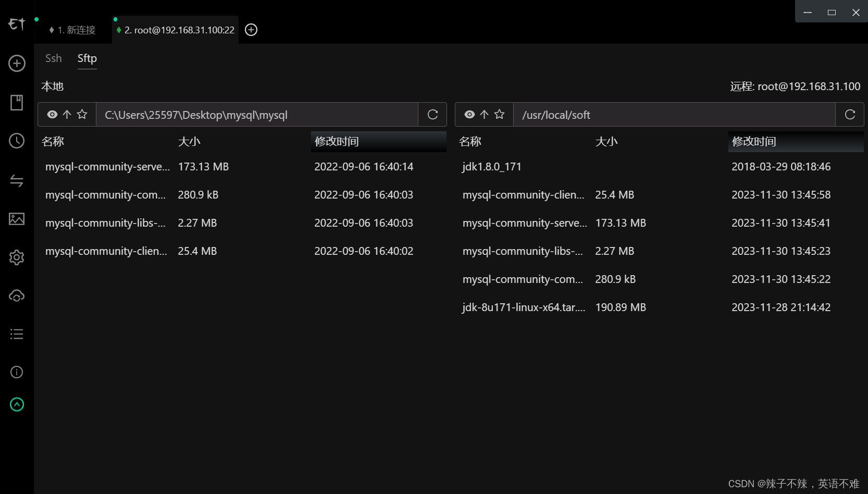Click local path field C:\Users\25597\Desktop\mysql\mysql

point(257,115)
